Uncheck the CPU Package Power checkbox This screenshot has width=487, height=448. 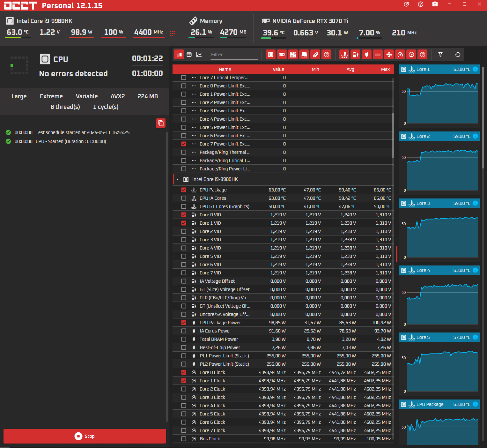click(184, 323)
